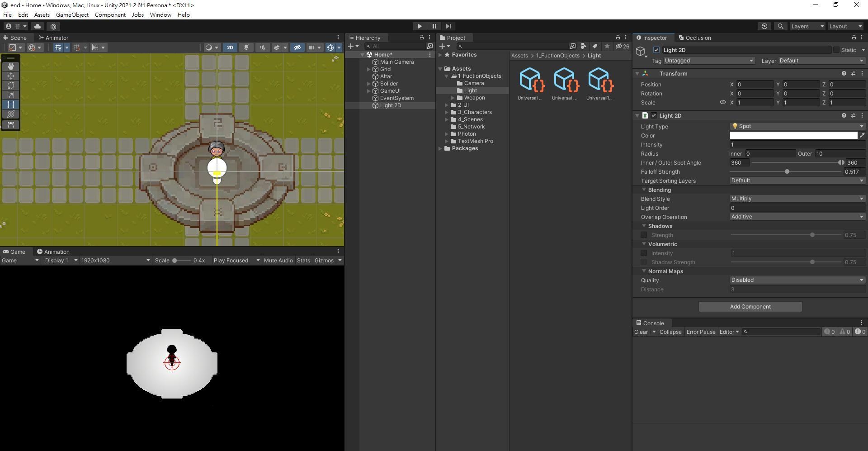Open Light 2D component help icon
Screen dimensions: 868x451
[x=844, y=115]
